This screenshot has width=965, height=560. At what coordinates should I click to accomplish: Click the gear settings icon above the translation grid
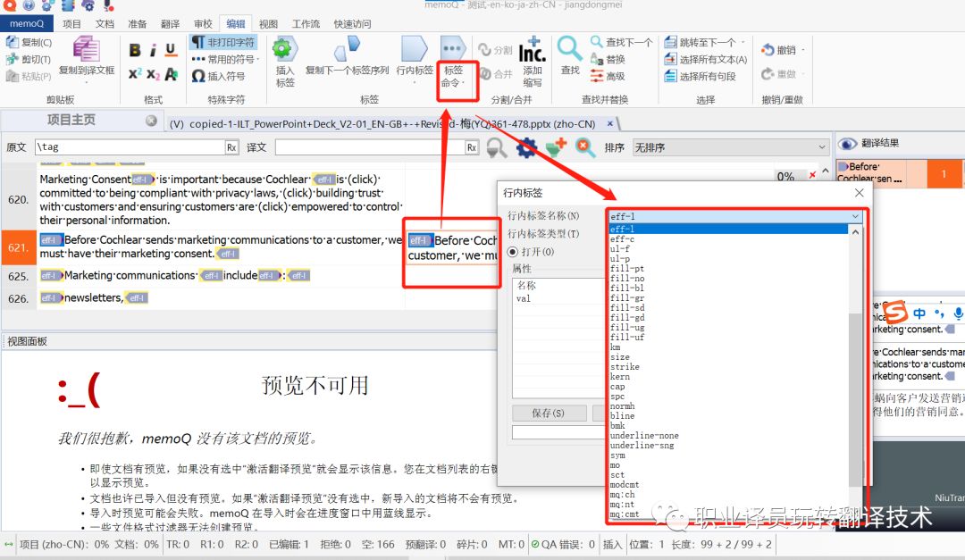point(526,148)
